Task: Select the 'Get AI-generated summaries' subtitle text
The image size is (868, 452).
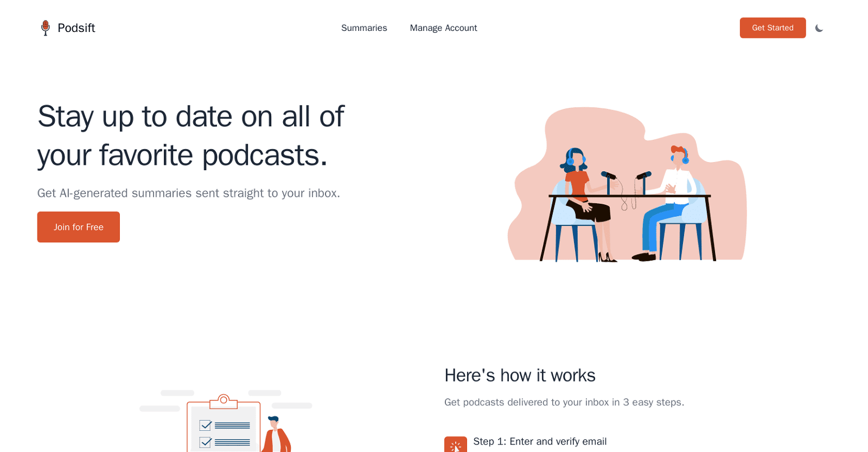Action: 189,193
